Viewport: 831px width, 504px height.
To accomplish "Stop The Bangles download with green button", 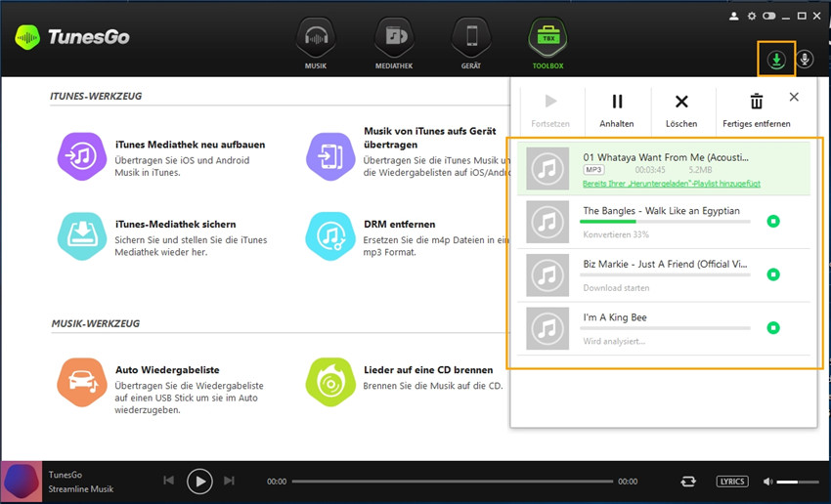I will click(772, 222).
